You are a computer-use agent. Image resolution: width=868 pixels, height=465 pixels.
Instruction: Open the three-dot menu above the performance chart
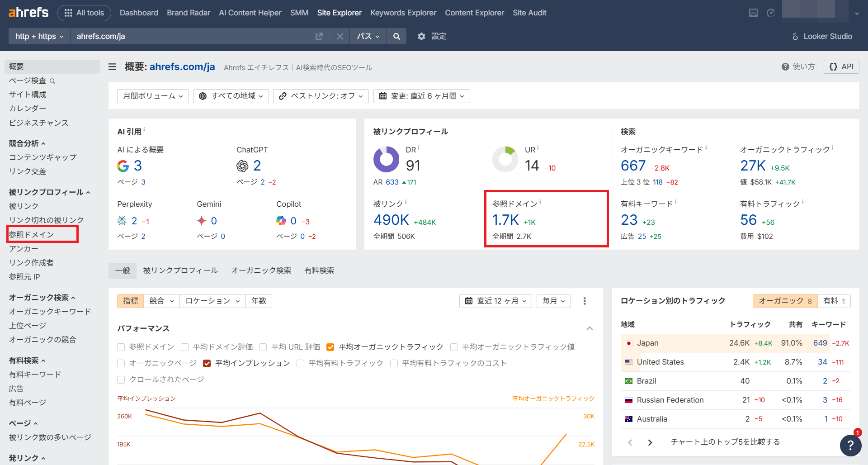point(585,301)
